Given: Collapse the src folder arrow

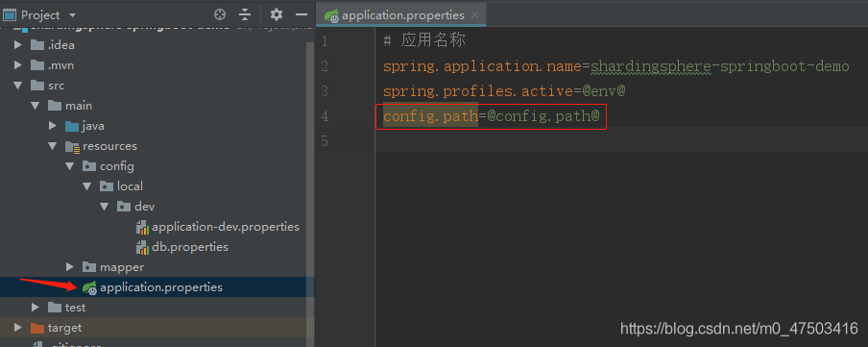Looking at the screenshot, I should (x=18, y=86).
